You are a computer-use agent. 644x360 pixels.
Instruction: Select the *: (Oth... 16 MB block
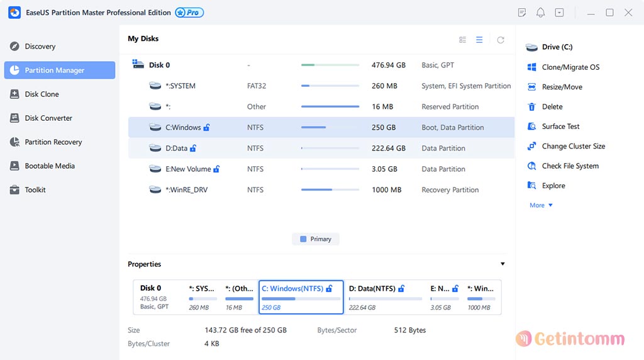[239, 297]
